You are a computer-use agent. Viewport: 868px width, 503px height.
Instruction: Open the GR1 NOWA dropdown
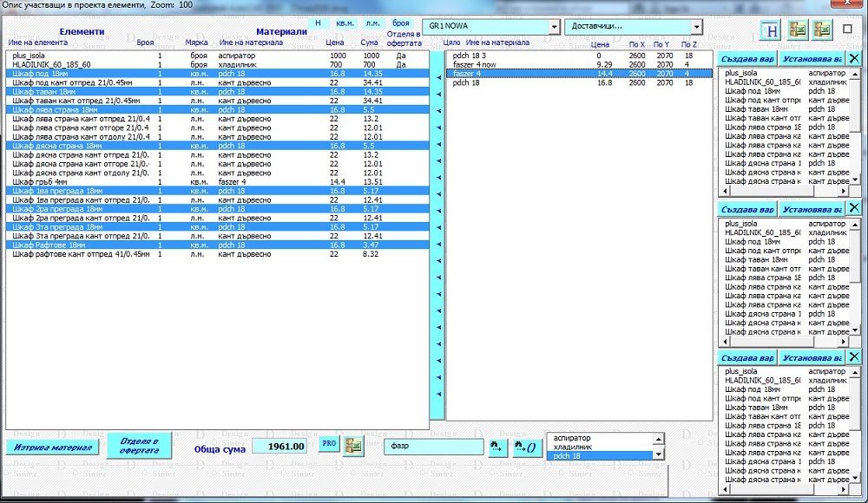(554, 27)
